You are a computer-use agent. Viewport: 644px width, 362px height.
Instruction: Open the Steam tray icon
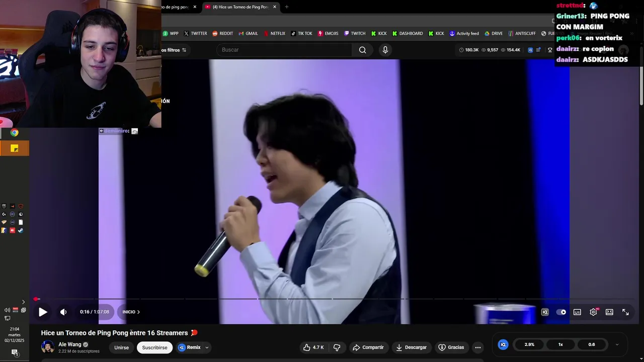(x=21, y=230)
